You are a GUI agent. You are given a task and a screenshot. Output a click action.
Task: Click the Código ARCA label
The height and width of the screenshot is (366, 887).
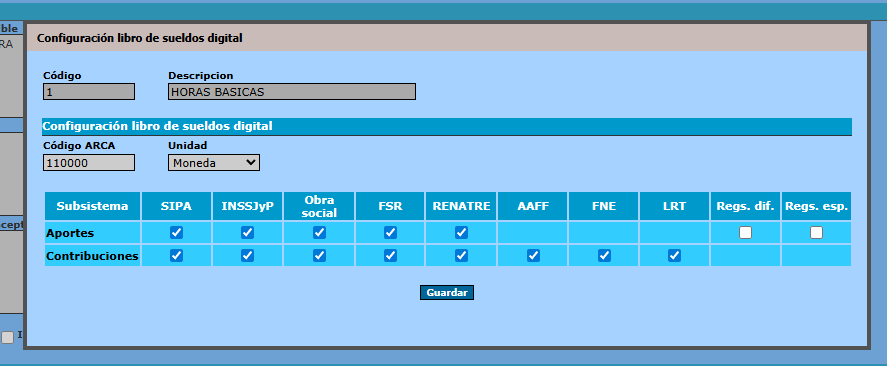click(x=79, y=145)
